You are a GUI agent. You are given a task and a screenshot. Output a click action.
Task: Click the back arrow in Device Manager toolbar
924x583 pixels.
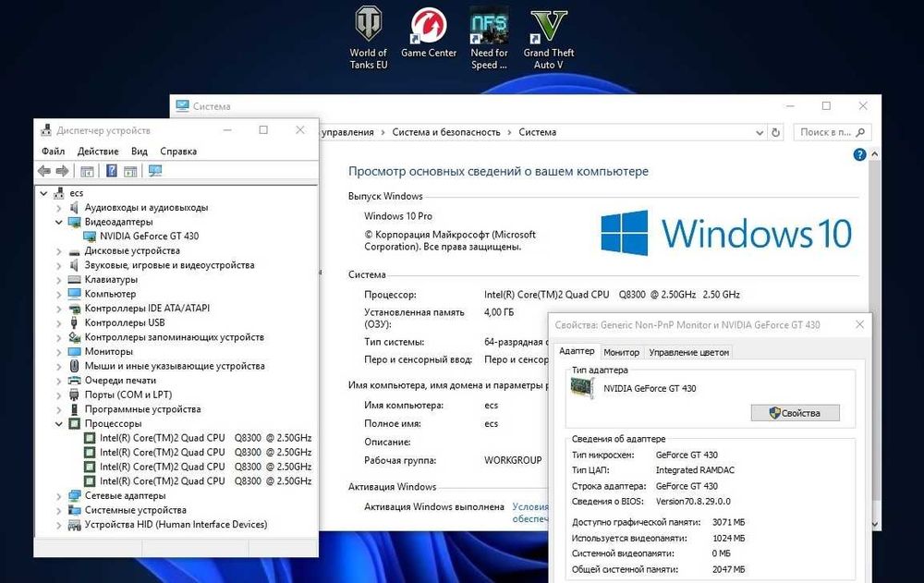click(x=44, y=171)
